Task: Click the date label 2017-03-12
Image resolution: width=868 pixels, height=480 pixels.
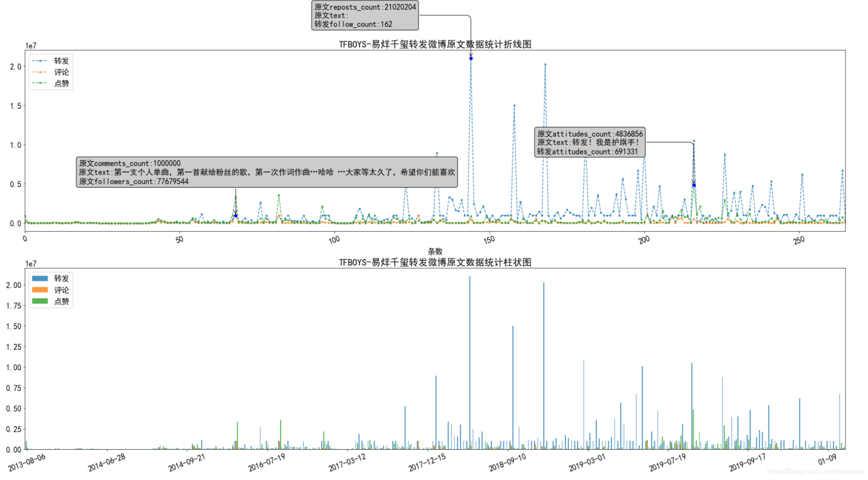Action: coord(347,462)
